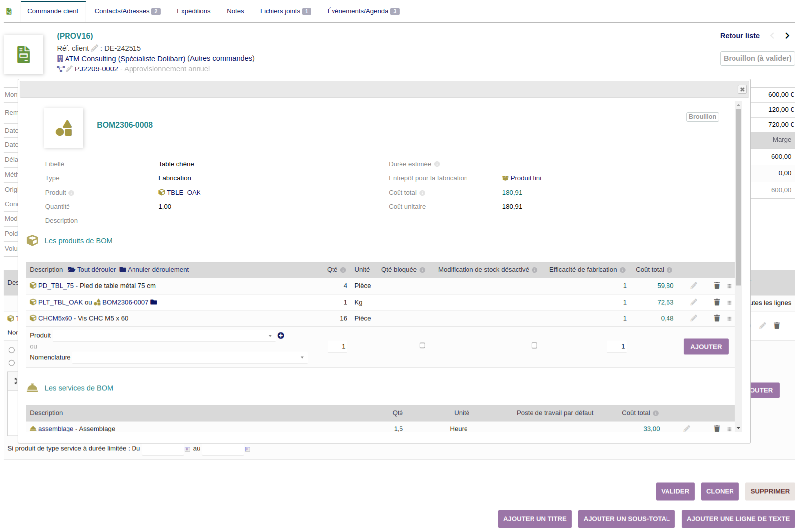800x532 pixels.
Task: Close the BOM popup dialog
Action: click(x=742, y=89)
